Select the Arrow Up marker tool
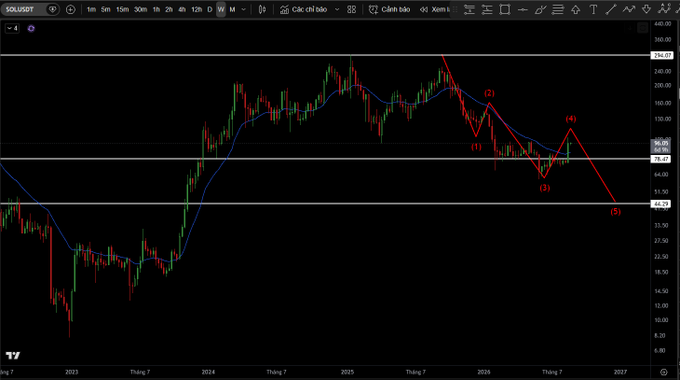The image size is (680, 380). (575, 9)
